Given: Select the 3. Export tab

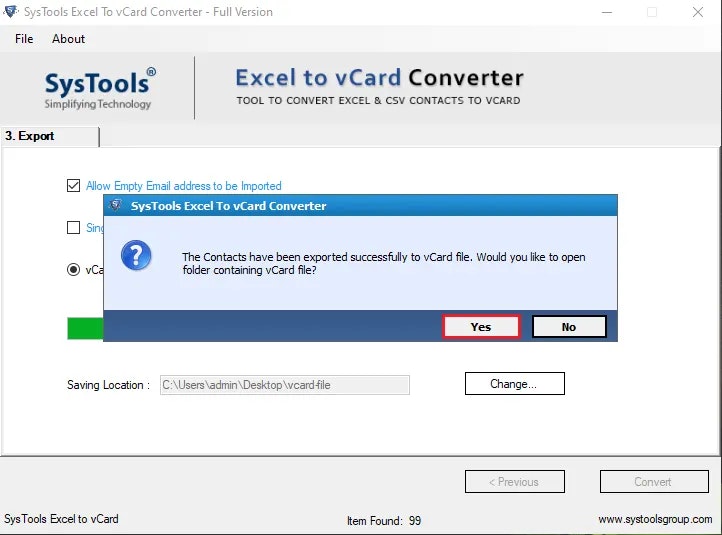Looking at the screenshot, I should click(x=50, y=136).
